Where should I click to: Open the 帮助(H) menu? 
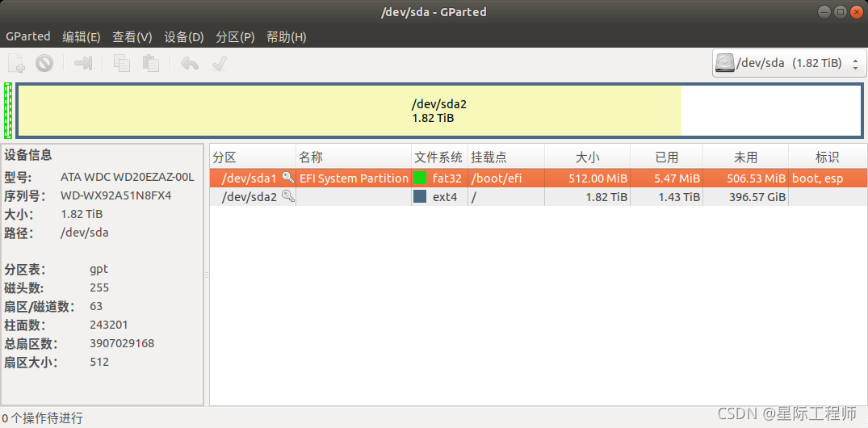(x=286, y=37)
